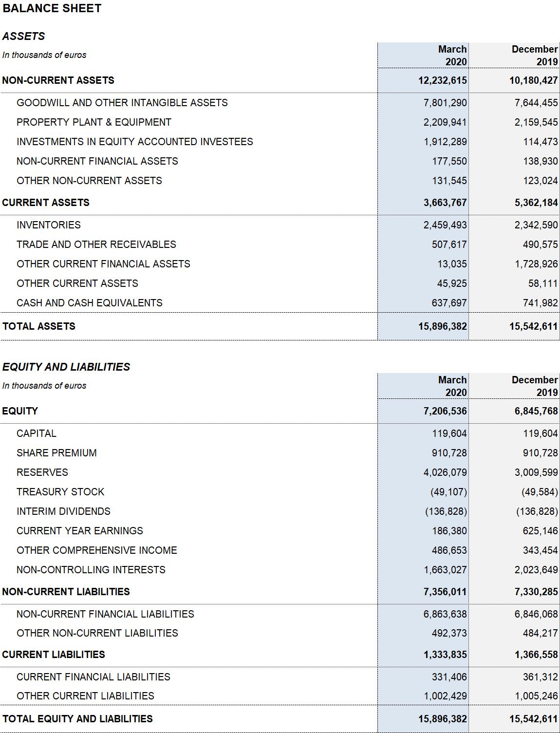The image size is (560, 733).
Task: Click the TOTAL EQUITY AND LIABILITIES label
Action: coord(77,719)
